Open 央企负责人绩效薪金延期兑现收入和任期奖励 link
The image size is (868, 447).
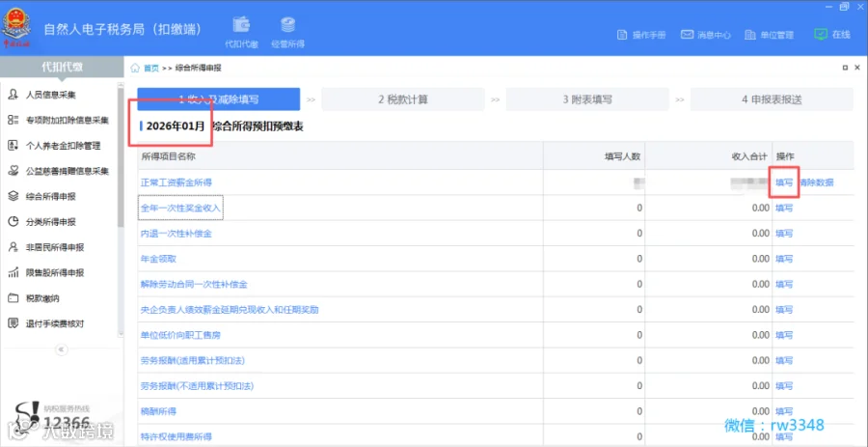click(x=230, y=310)
